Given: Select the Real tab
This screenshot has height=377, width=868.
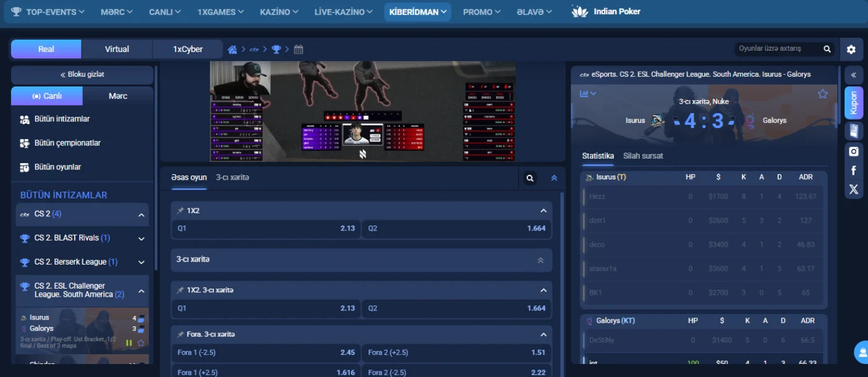Looking at the screenshot, I should click(x=46, y=49).
